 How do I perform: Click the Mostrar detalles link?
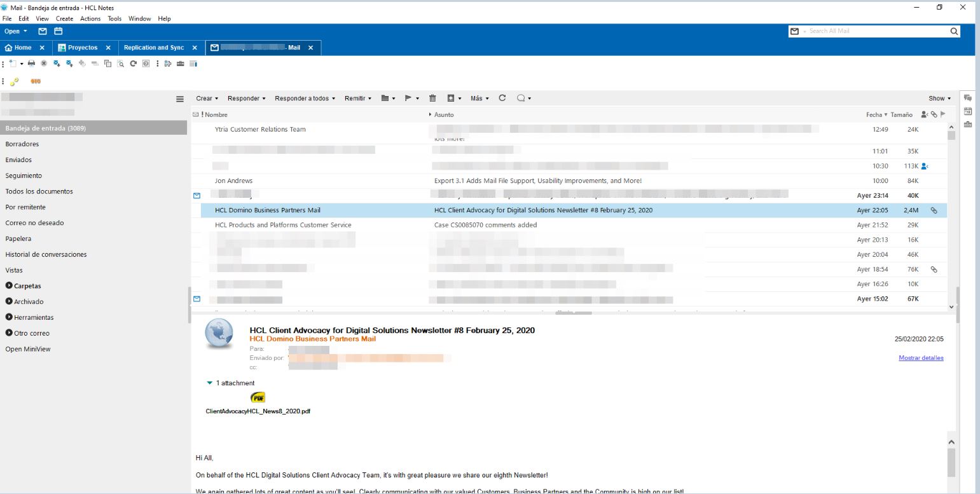point(921,358)
